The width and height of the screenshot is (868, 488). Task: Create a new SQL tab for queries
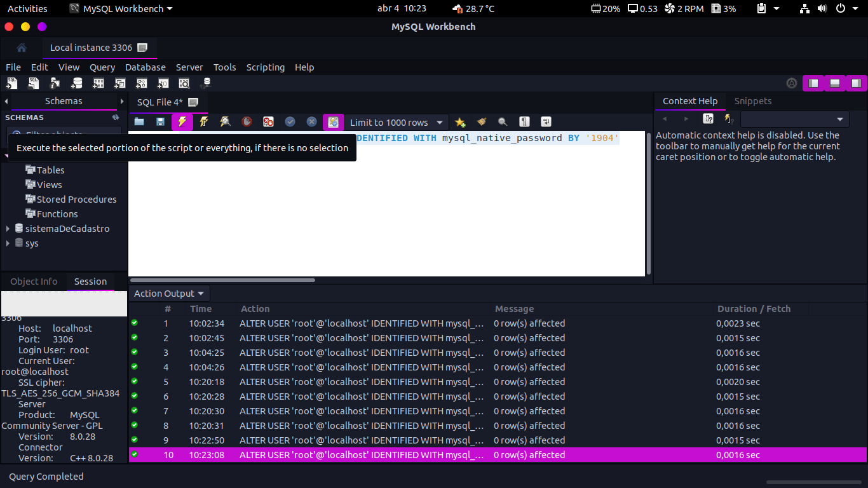(12, 83)
